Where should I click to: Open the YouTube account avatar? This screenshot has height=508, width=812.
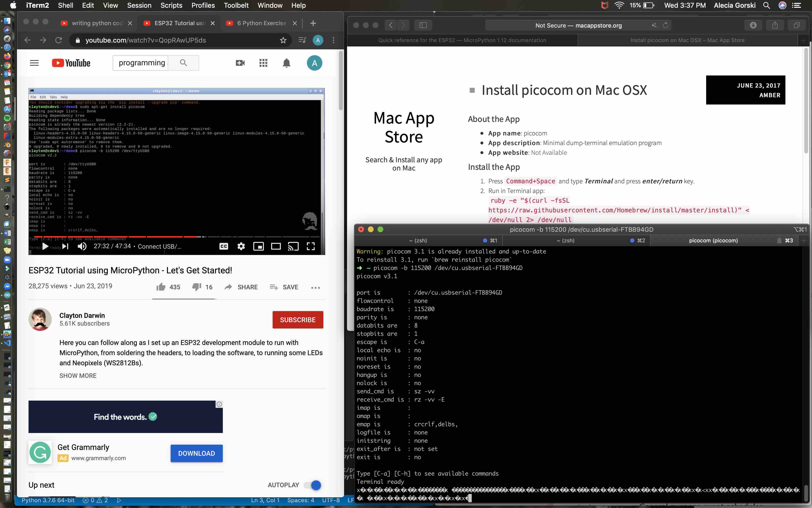pyautogui.click(x=314, y=63)
